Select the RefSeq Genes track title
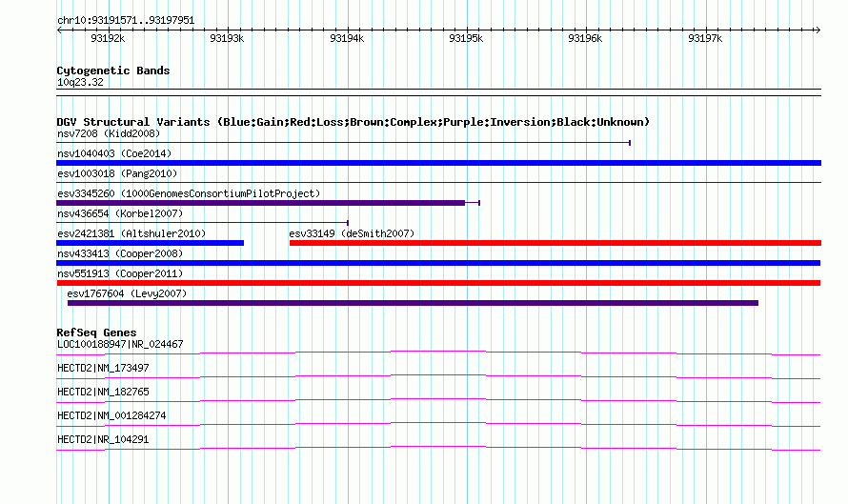 96,333
